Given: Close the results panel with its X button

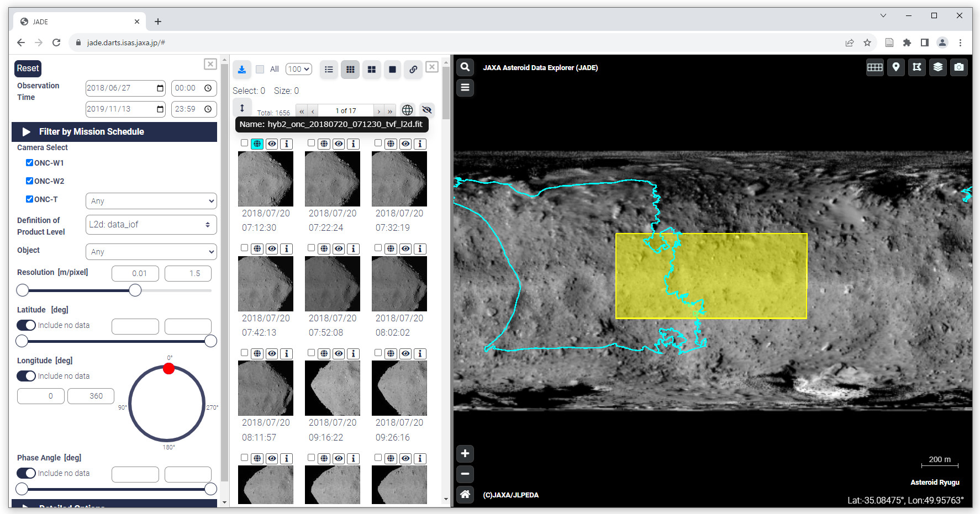Looking at the screenshot, I should [432, 67].
